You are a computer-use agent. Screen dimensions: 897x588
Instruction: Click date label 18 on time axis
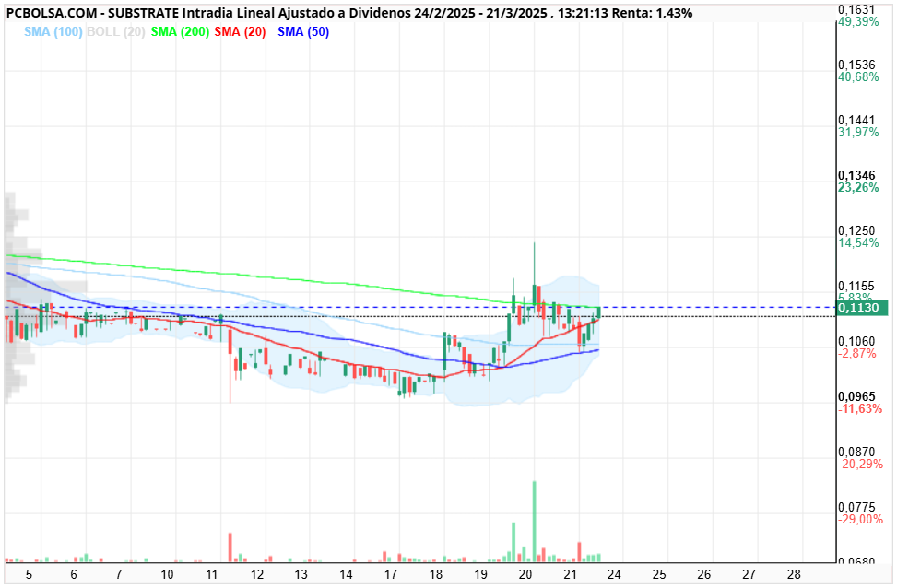click(x=436, y=575)
